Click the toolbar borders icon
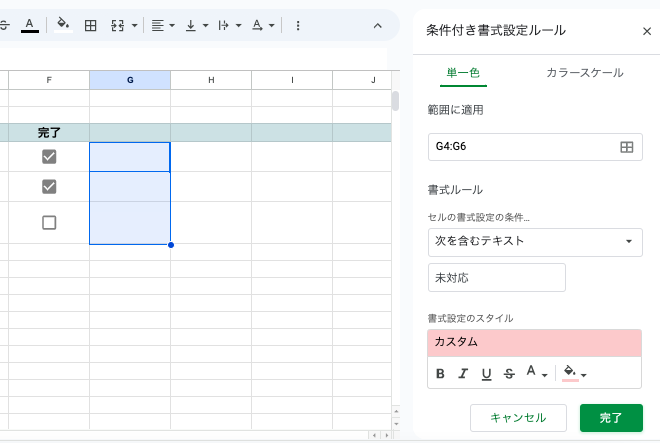 [90, 26]
